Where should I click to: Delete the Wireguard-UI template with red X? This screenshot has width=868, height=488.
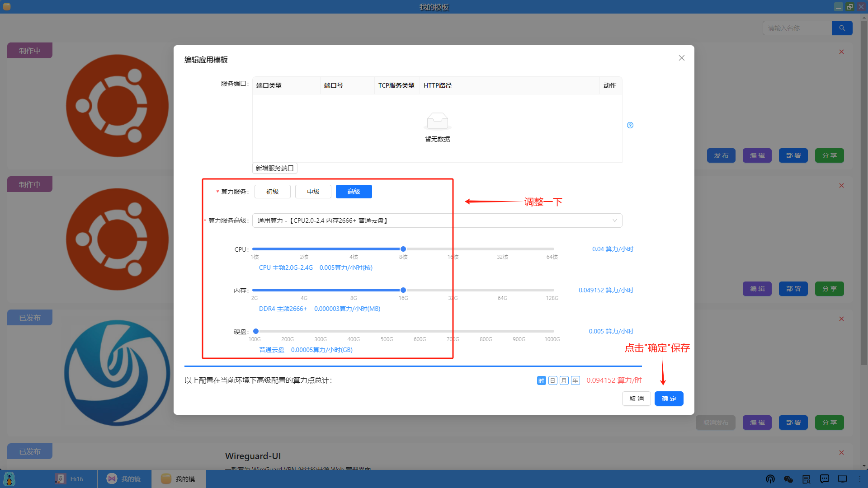coord(841,452)
